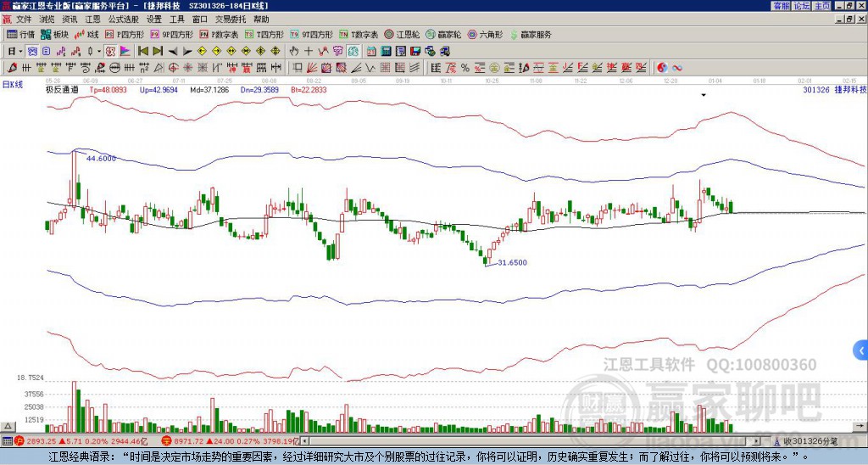Open the 浏览 menu

tap(47, 20)
